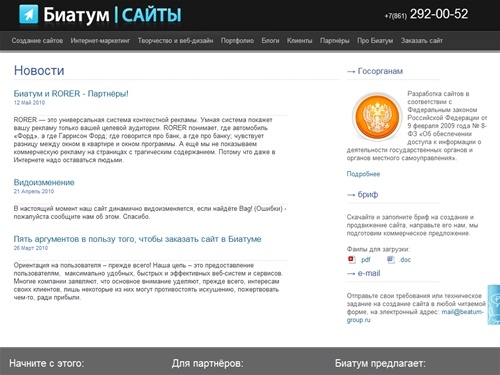The width and height of the screenshot is (500, 375).
Task: Open the Про Биатум menu item
Action: pos(375,41)
